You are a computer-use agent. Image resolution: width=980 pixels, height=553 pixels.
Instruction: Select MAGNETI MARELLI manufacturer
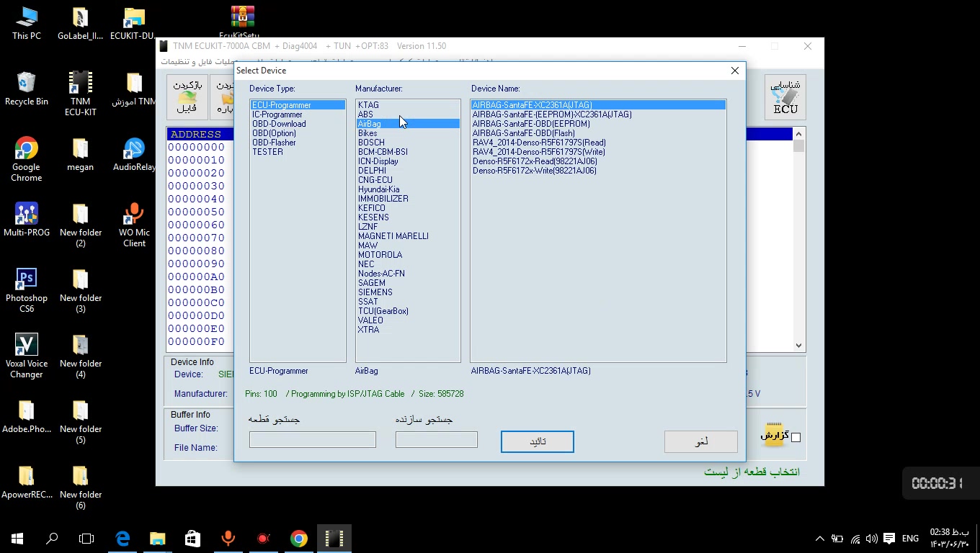[408, 236]
